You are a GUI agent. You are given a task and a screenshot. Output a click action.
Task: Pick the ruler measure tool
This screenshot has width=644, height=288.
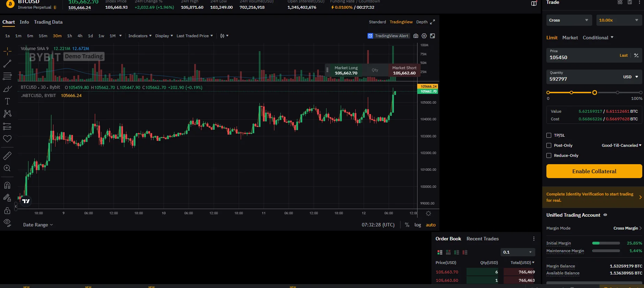pyautogui.click(x=7, y=156)
